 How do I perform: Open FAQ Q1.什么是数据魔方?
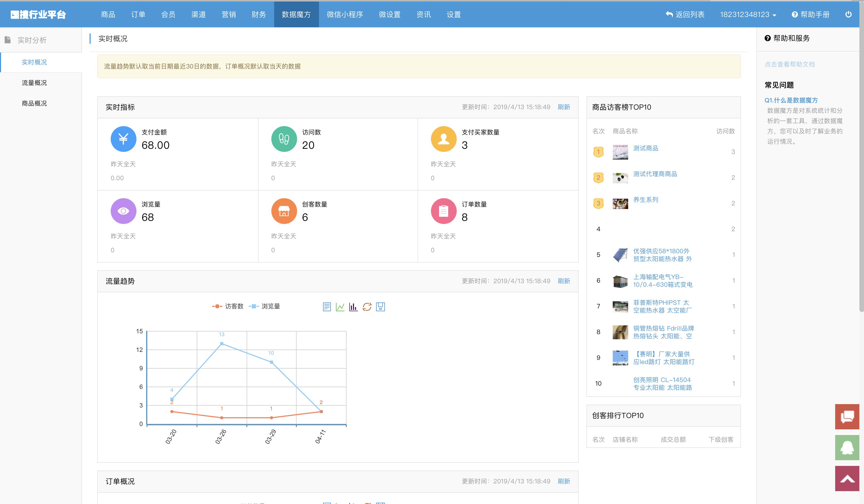tap(791, 100)
